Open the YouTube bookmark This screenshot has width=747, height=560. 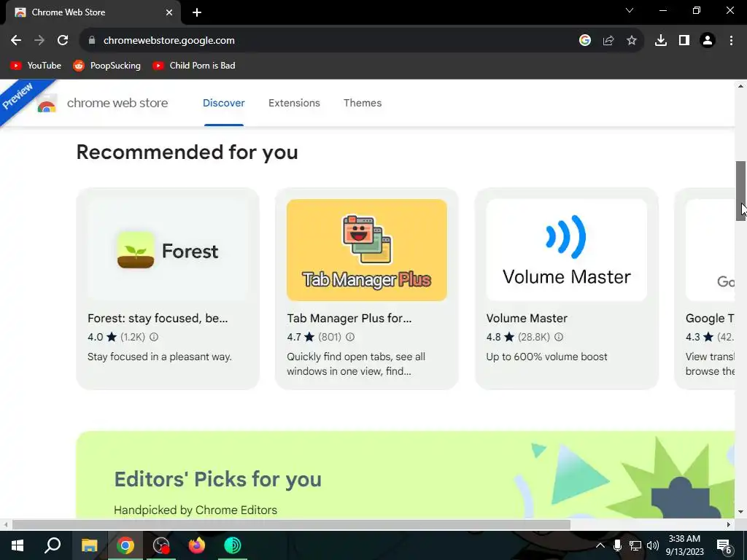pyautogui.click(x=36, y=66)
